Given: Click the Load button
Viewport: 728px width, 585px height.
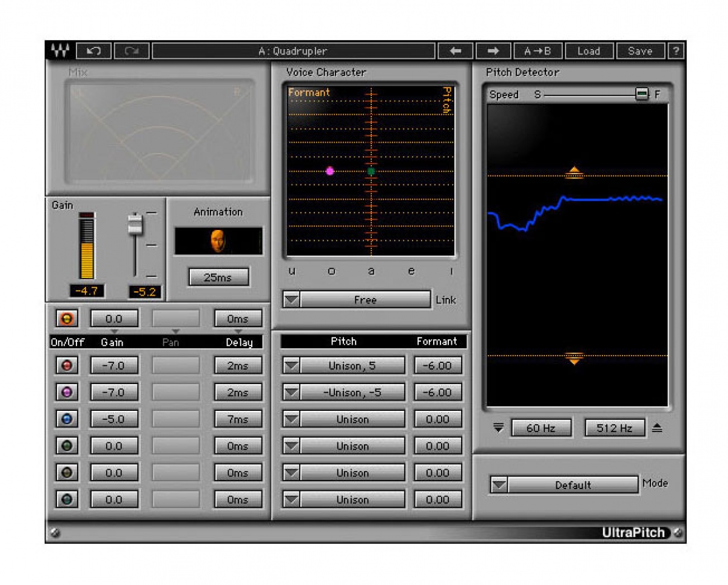Looking at the screenshot, I should coord(588,51).
